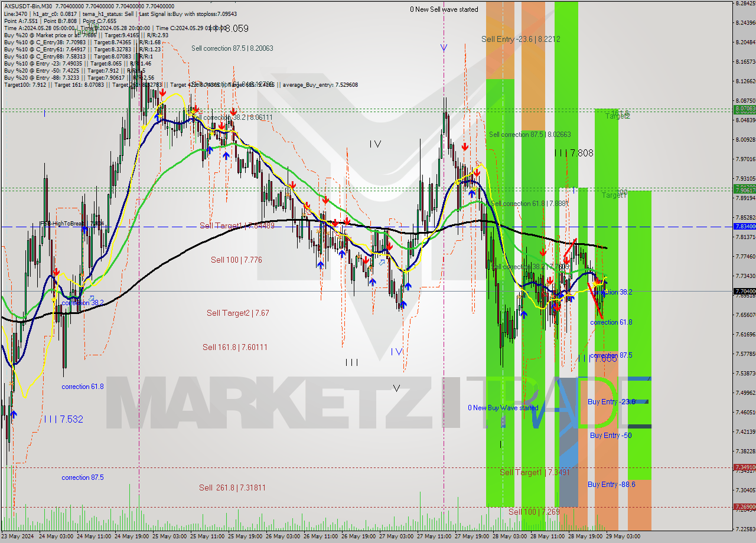Click the 'Buy Entry -88.6' label
The image size is (756, 543).
(x=611, y=485)
